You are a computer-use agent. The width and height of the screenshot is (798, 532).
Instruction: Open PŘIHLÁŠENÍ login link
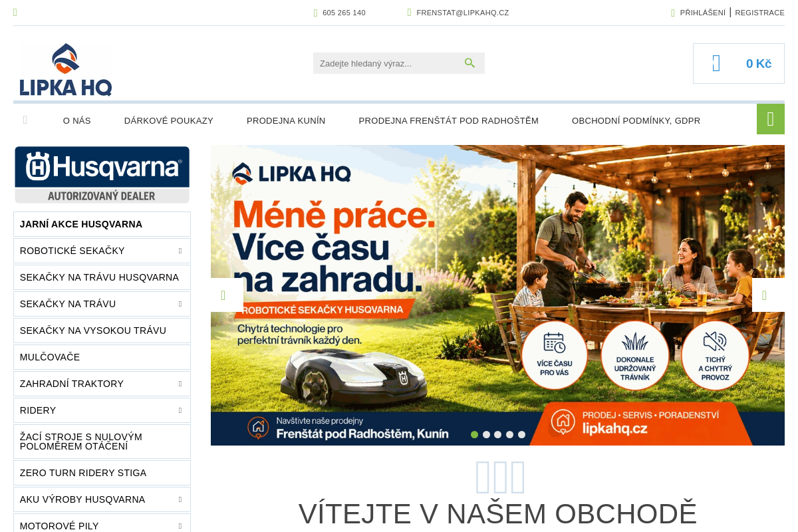tap(702, 13)
